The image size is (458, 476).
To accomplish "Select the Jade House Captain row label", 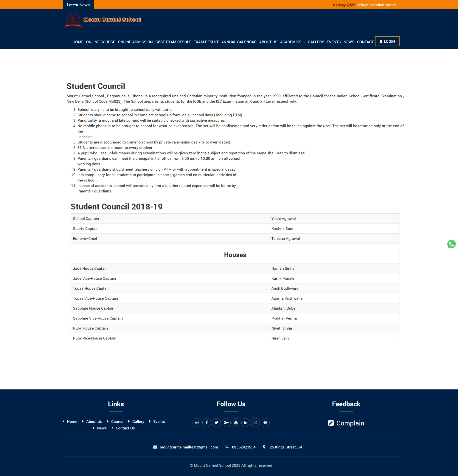I will click(x=90, y=268).
